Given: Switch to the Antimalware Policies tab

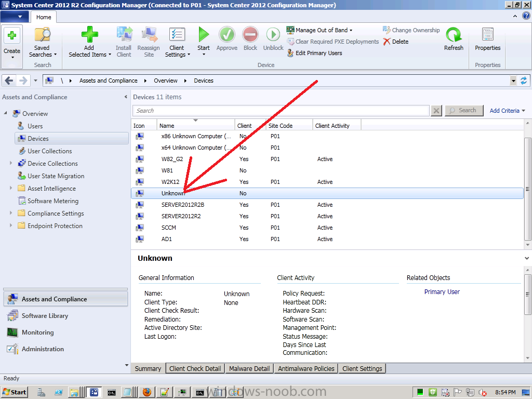Looking at the screenshot, I should (x=306, y=368).
